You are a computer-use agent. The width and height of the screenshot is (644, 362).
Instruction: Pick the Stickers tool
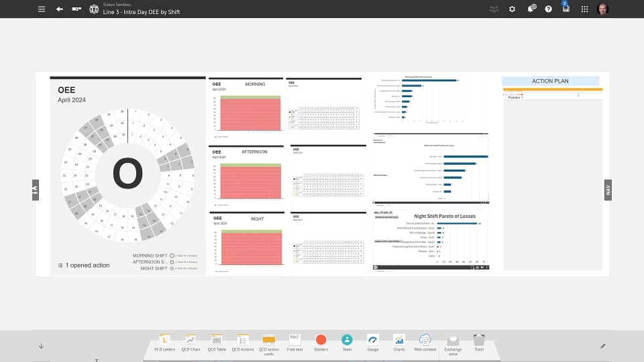(321, 343)
